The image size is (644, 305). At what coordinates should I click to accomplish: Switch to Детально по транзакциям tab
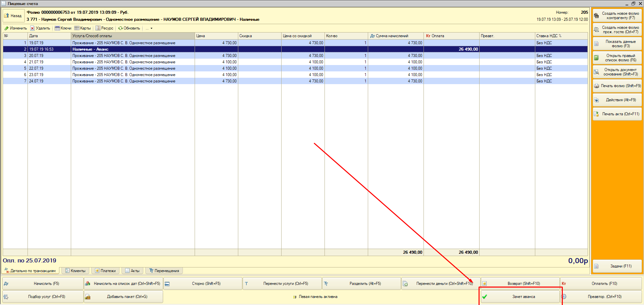click(x=31, y=270)
